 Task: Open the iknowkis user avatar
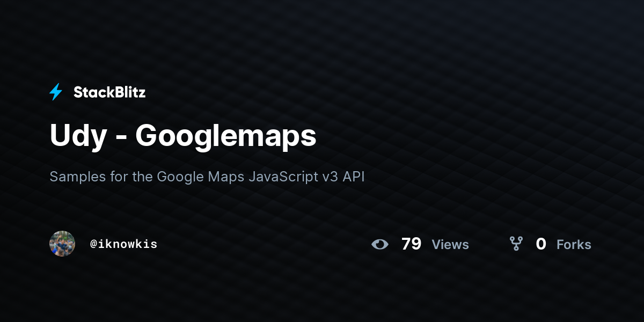point(62,244)
